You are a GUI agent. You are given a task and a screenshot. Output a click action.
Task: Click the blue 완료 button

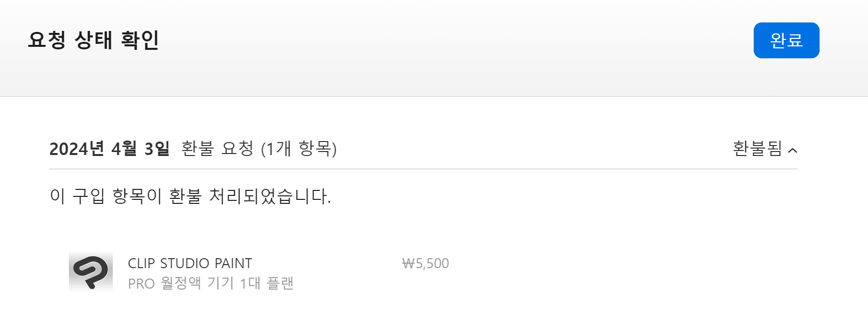786,40
